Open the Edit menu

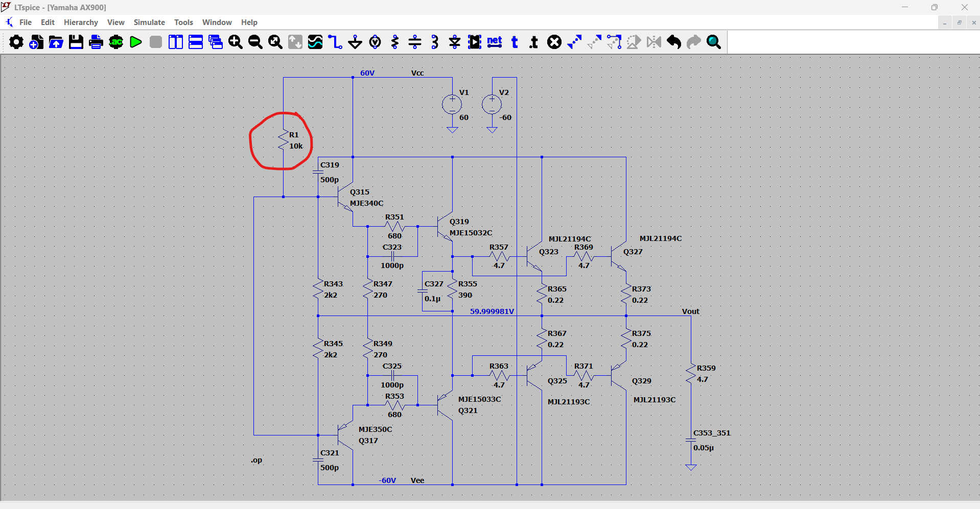pos(48,22)
